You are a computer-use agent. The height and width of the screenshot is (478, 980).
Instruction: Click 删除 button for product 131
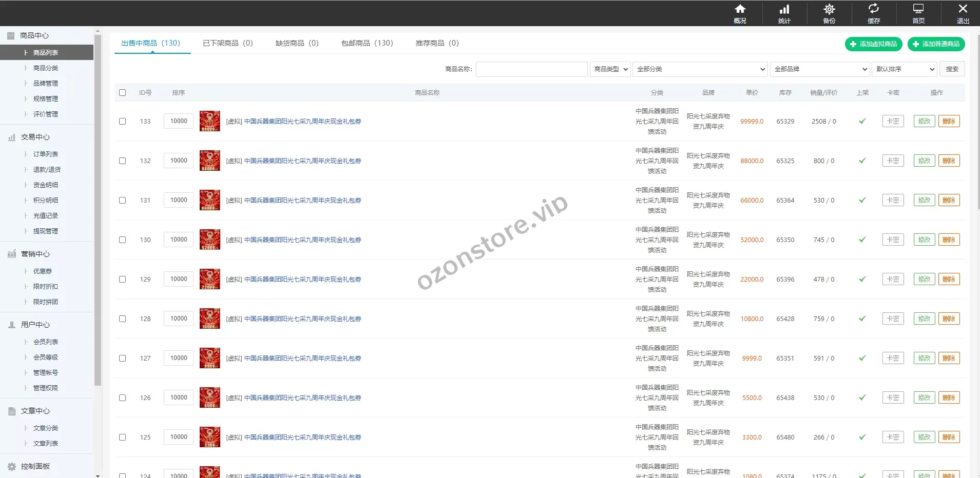click(x=949, y=201)
